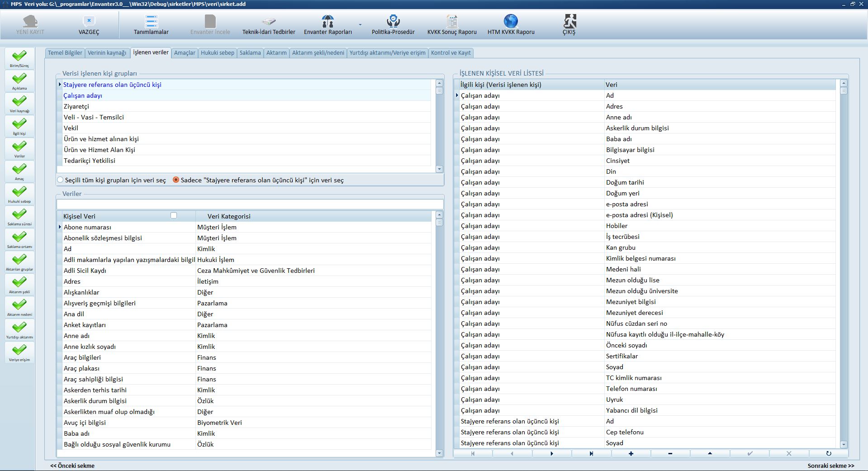The image size is (868, 471).
Task: Select 'Sadece Stajyere referans olan üçüncü kişi' radio
Action: [x=176, y=180]
